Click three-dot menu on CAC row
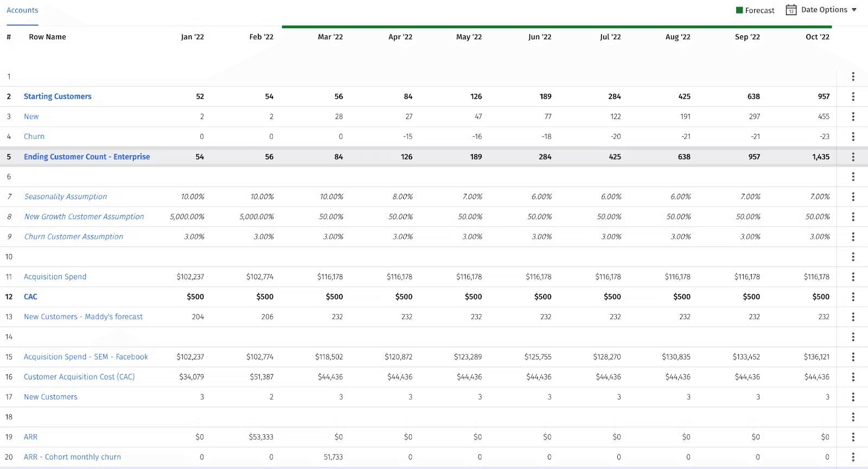Screen dimensions: 868x469 (x=853, y=297)
